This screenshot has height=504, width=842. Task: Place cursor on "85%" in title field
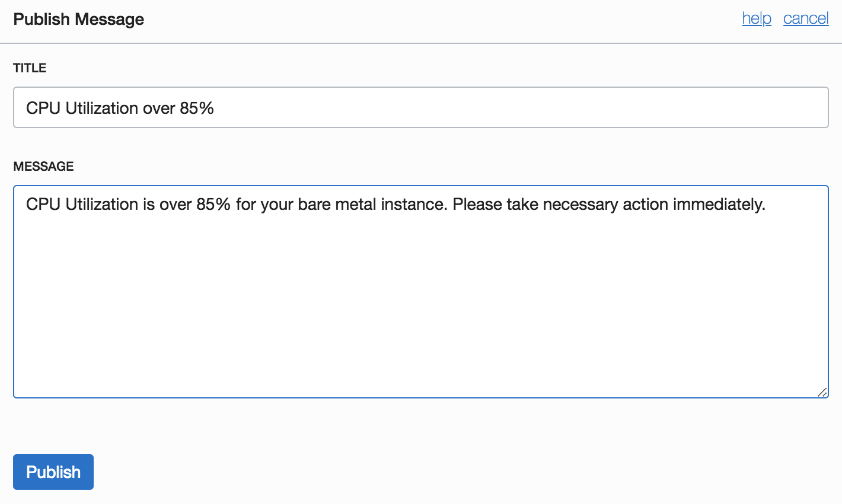[197, 108]
